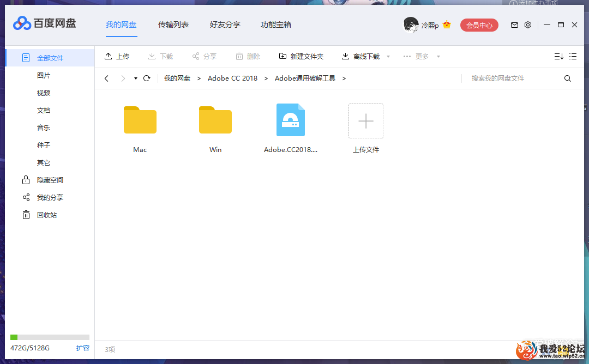589x364 pixels.
Task: Filter by 音乐 category
Action: 44,128
